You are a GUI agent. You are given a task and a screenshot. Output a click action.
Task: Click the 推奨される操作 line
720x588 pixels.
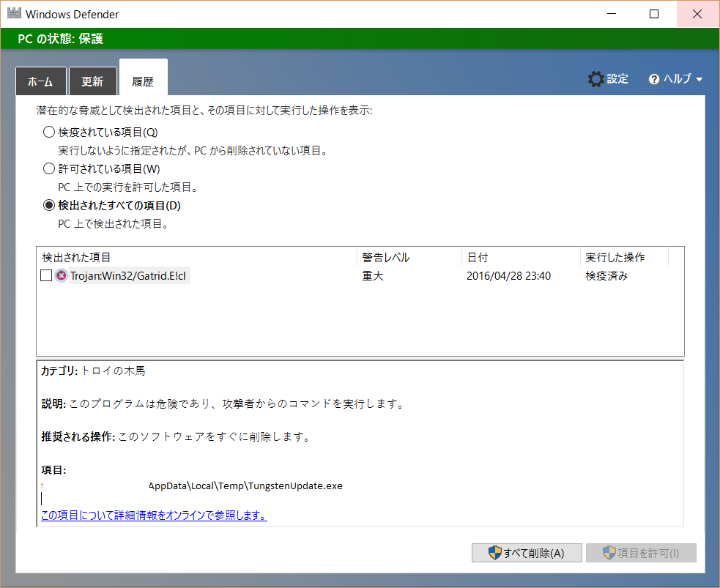tap(177, 436)
